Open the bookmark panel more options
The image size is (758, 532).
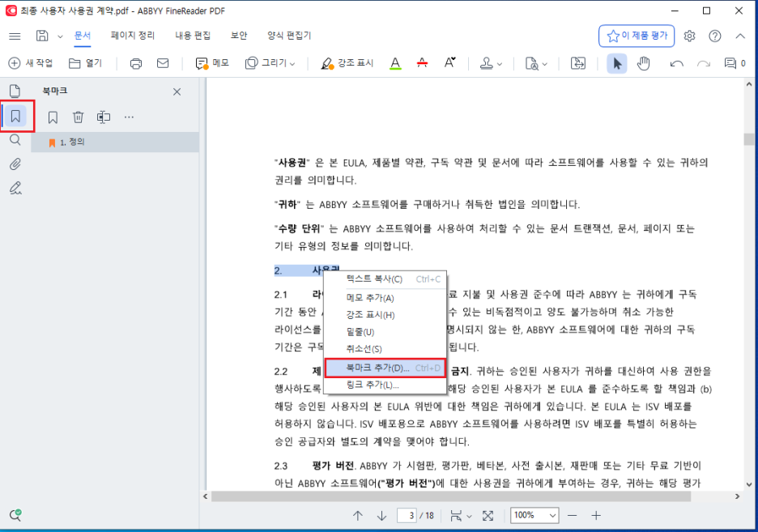click(x=129, y=117)
